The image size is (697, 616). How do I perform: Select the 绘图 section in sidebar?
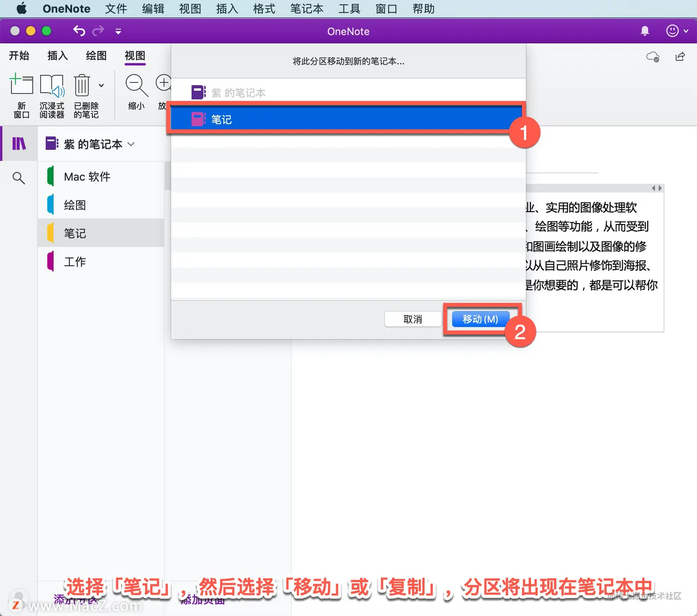[x=101, y=205]
